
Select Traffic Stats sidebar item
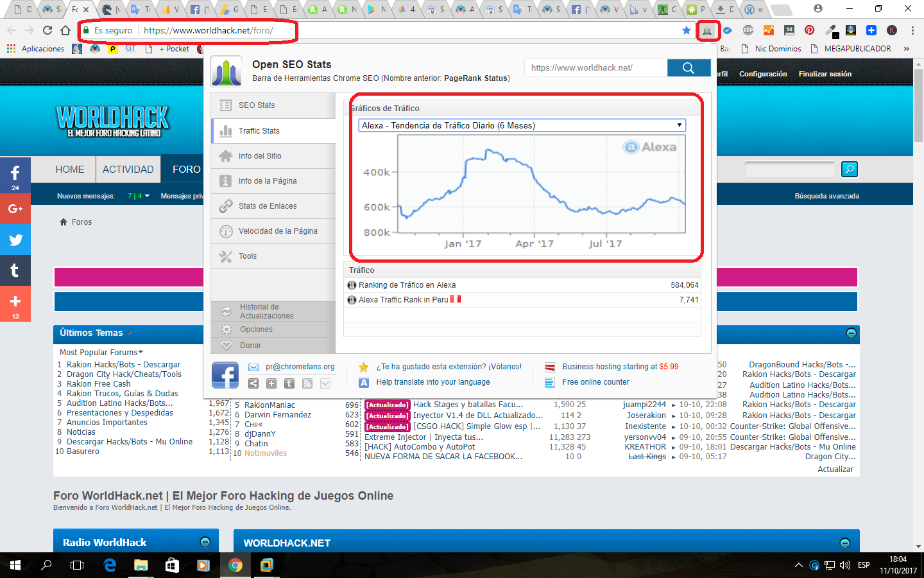pyautogui.click(x=273, y=131)
